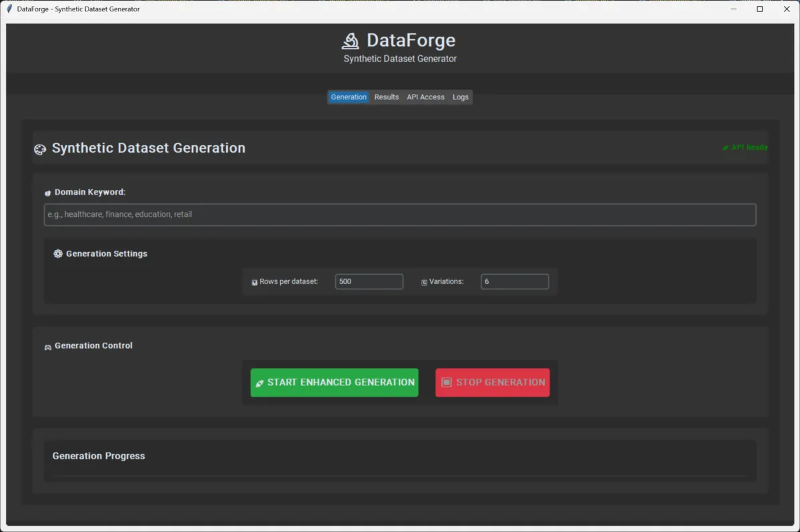Screen dimensions: 800x532
Task: Click the Generation Progress label
Action: (x=99, y=456)
